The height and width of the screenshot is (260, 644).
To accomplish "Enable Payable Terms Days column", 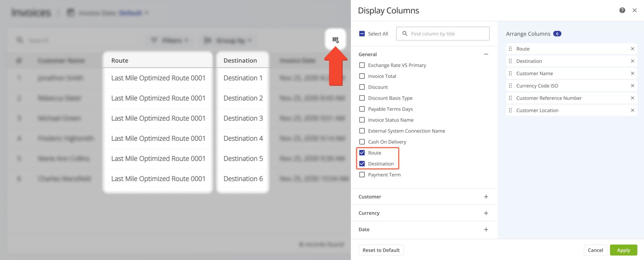I will click(362, 109).
